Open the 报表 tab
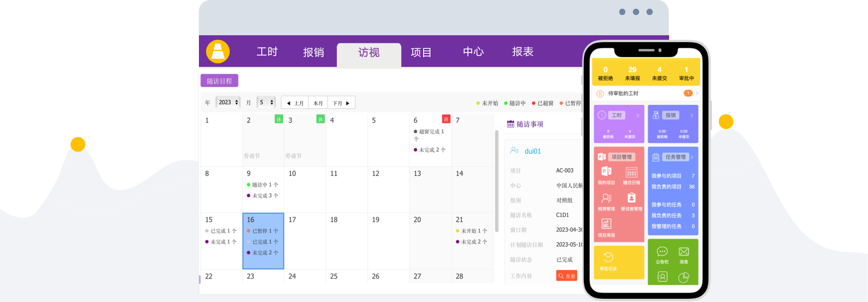 click(x=523, y=52)
